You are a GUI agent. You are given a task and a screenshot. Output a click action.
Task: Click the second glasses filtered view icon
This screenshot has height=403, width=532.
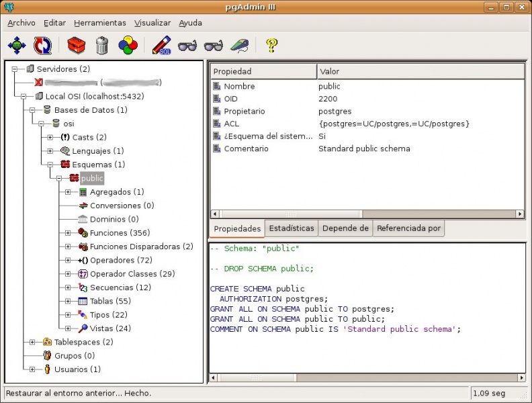[x=213, y=46]
